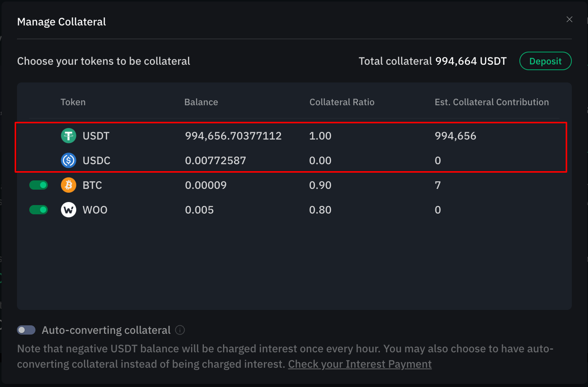Viewport: 588px width, 387px height.
Task: Click the WOO token icon
Action: [69, 210]
